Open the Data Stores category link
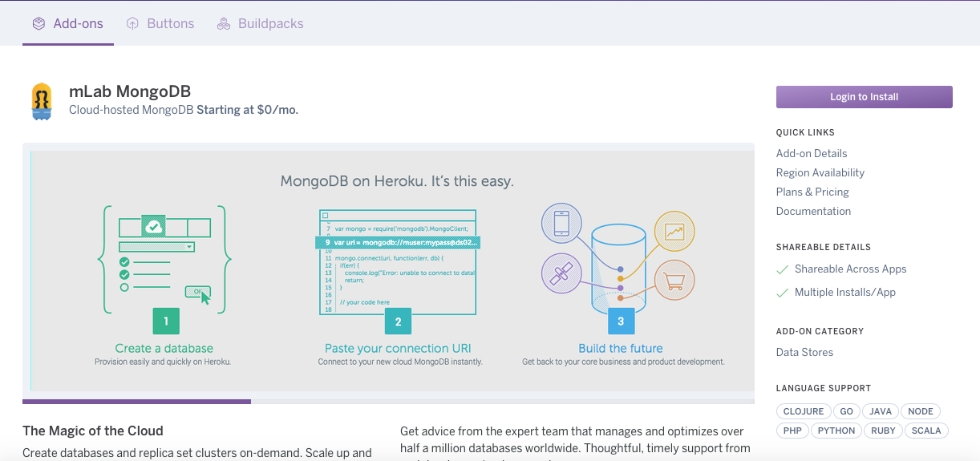Image resolution: width=980 pixels, height=461 pixels. pos(804,352)
